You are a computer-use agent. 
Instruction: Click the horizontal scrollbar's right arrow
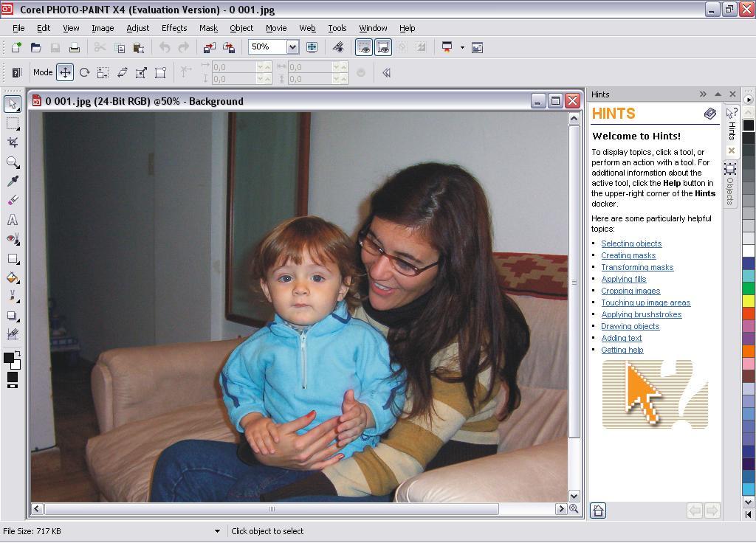coord(562,509)
